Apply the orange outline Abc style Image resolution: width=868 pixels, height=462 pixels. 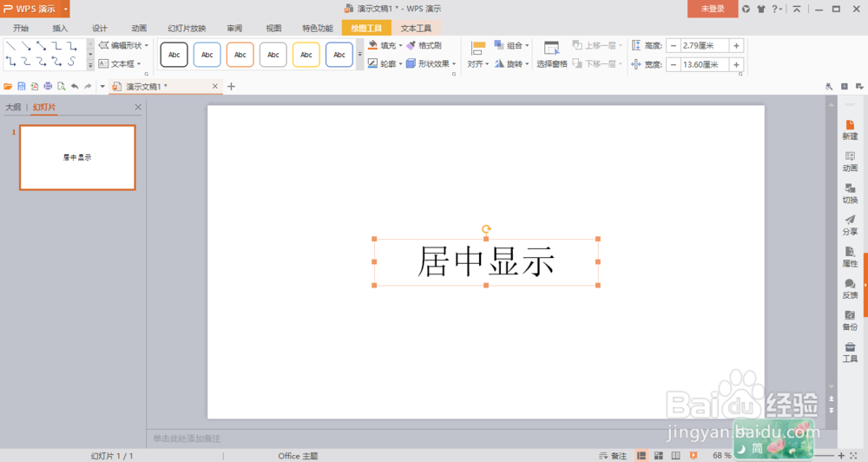point(240,55)
